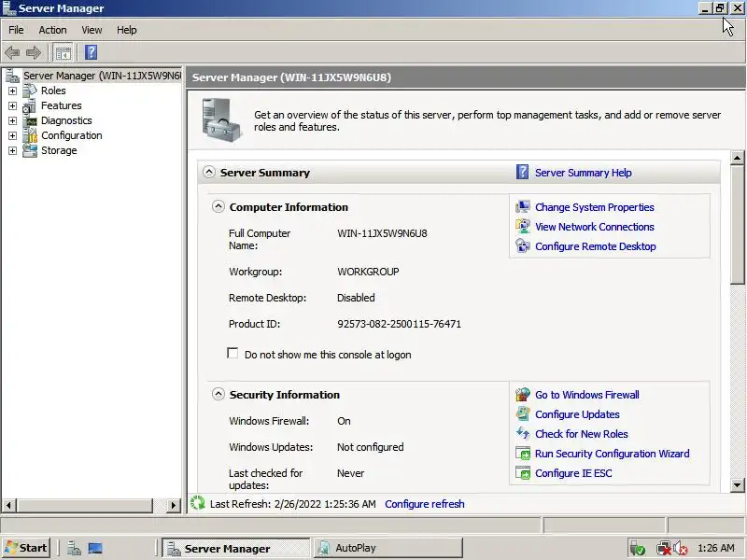This screenshot has height=560, width=747.
Task: Expand the Configuration tree node
Action: 12,135
